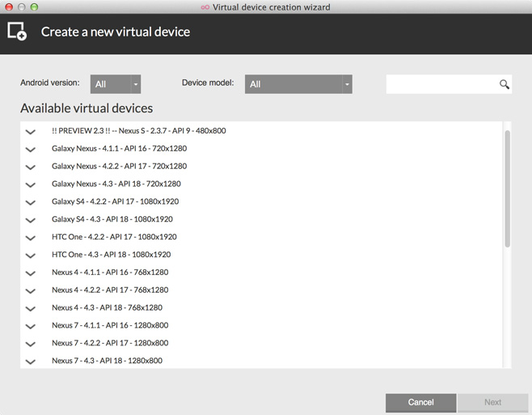
Task: Expand Galaxy S4 4.3 API 18 chevron
Action: point(31,220)
